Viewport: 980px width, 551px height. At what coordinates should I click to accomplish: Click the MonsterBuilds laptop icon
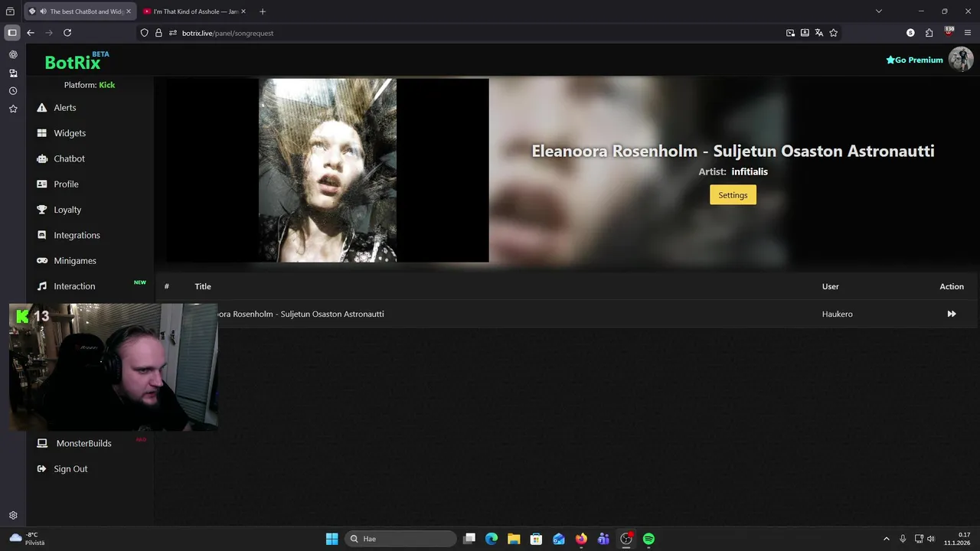[x=42, y=443]
